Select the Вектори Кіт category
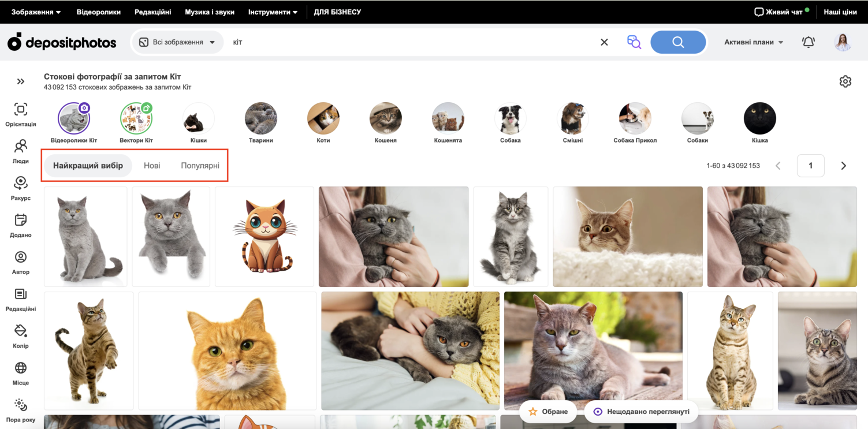868x429 pixels. tap(136, 122)
